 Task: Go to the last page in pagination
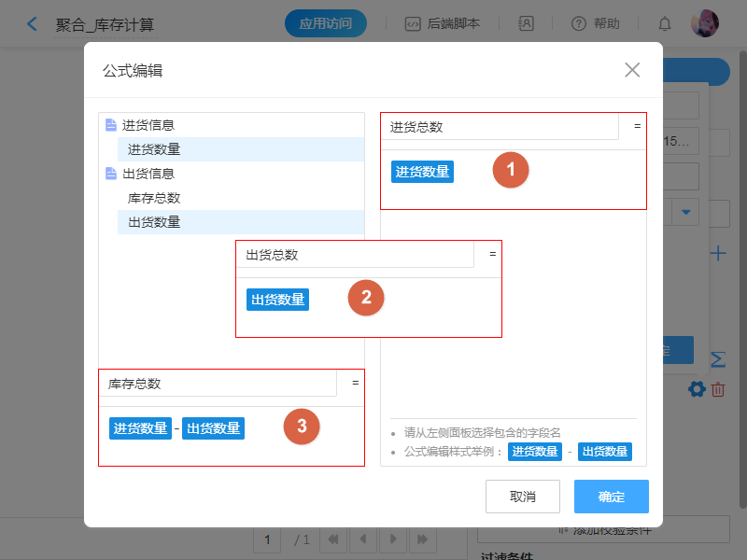click(x=423, y=539)
